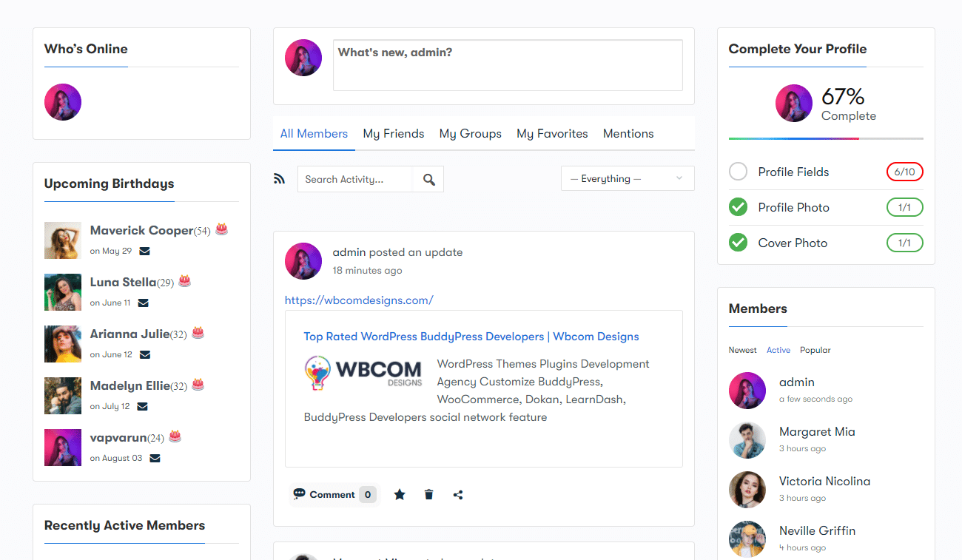Click the search magnifier button
Viewport: 962px width, 560px height.
(428, 179)
